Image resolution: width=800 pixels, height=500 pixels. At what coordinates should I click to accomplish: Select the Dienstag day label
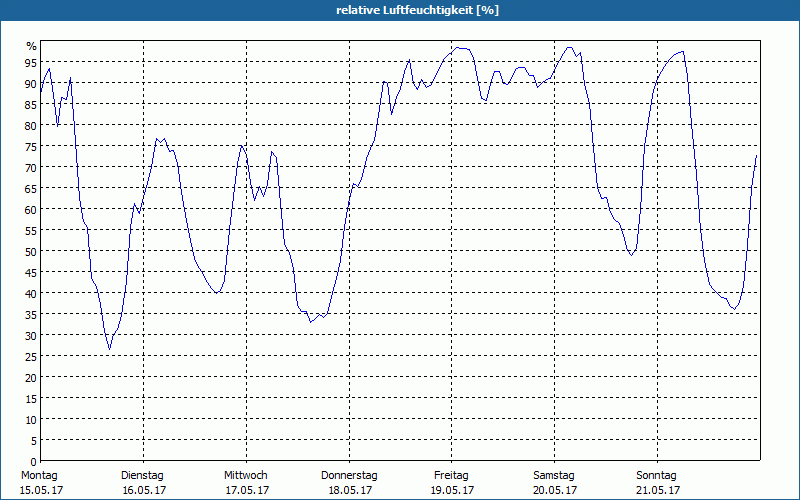point(143,475)
